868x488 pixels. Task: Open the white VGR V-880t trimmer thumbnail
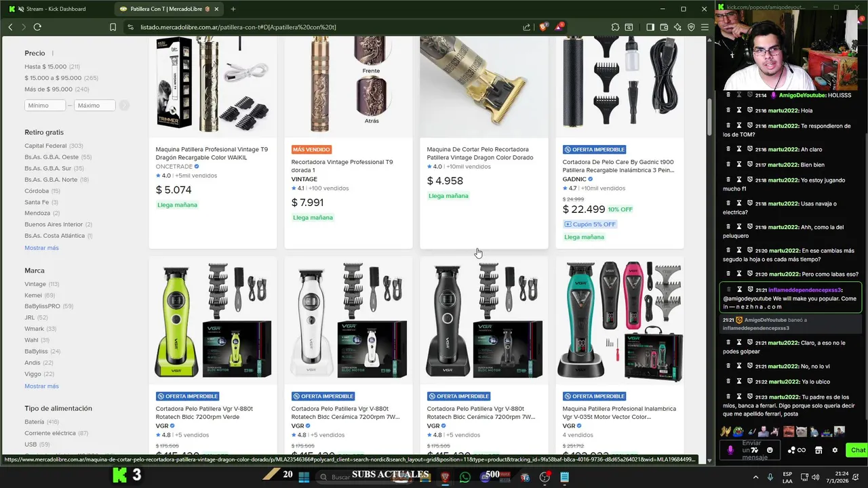tap(349, 321)
